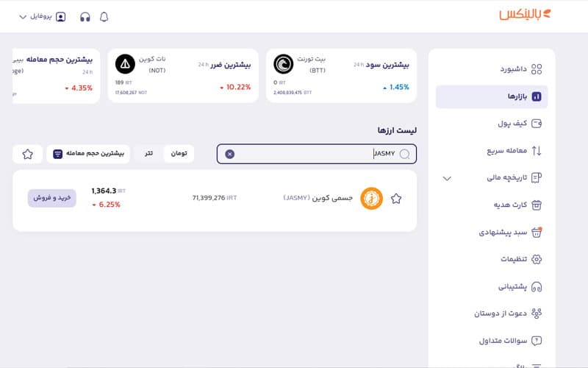Select the Toman (تومان) market filter

tap(179, 154)
